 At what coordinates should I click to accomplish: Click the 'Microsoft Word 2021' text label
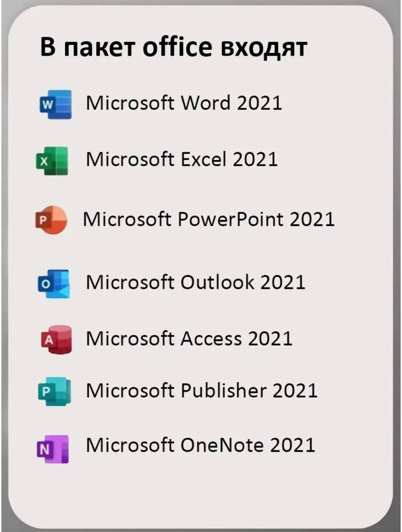point(184,103)
